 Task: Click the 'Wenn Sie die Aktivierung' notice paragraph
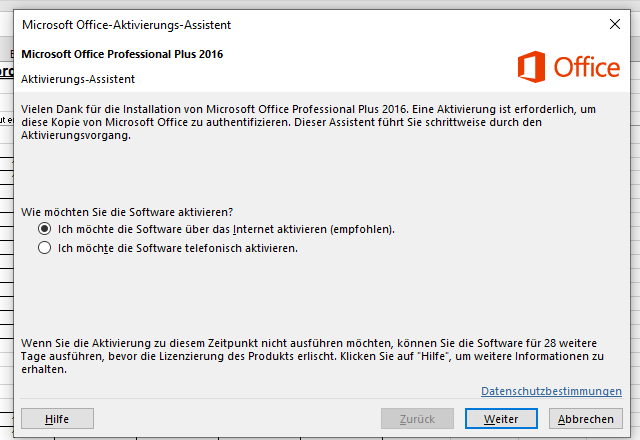pos(312,356)
